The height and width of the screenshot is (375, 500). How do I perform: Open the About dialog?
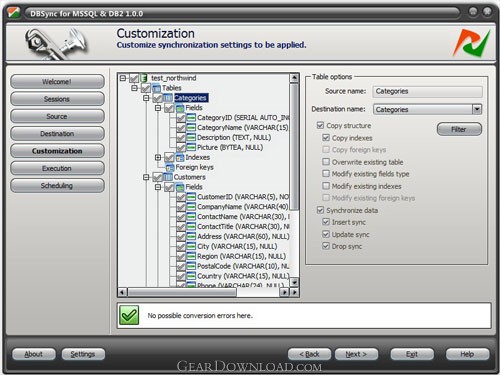pyautogui.click(x=34, y=354)
